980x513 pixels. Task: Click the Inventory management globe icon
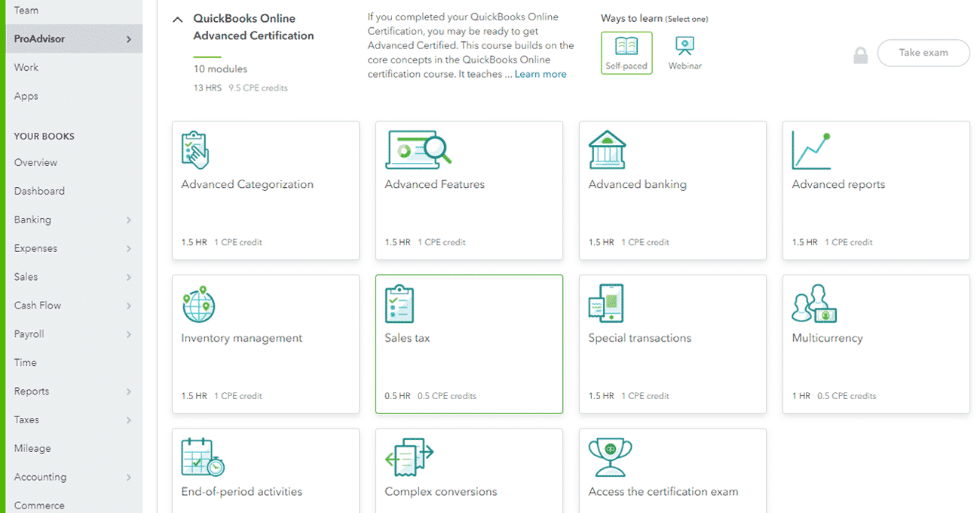(x=198, y=304)
